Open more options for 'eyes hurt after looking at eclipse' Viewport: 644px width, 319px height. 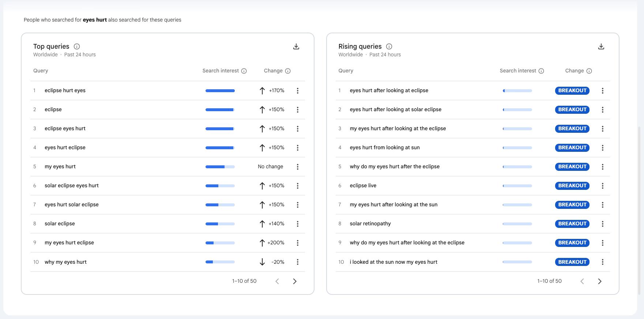(x=603, y=91)
